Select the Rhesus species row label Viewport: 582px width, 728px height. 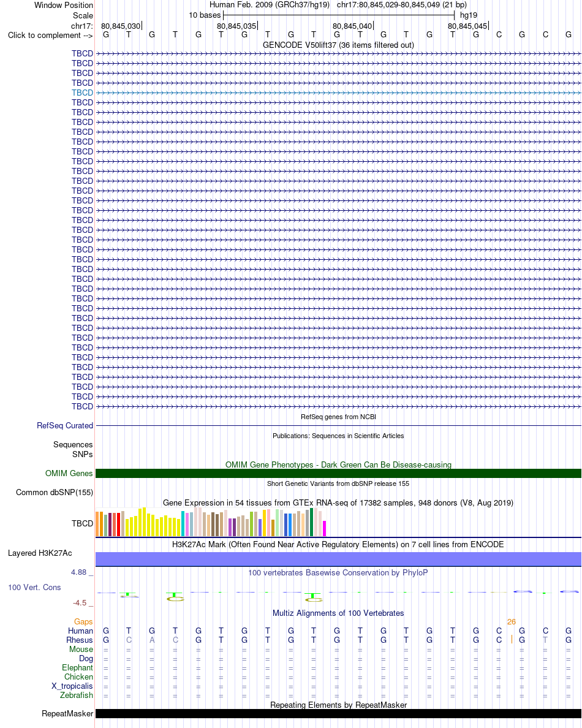coord(80,640)
